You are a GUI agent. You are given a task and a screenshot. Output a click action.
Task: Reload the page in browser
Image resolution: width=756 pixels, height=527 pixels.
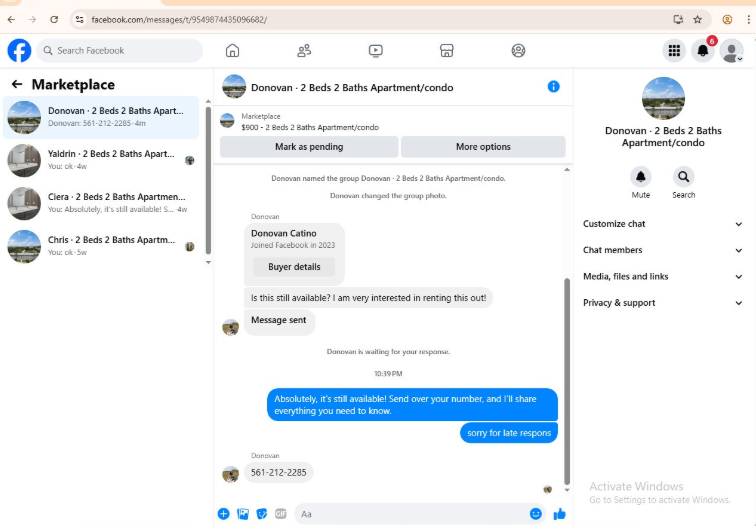pos(54,19)
